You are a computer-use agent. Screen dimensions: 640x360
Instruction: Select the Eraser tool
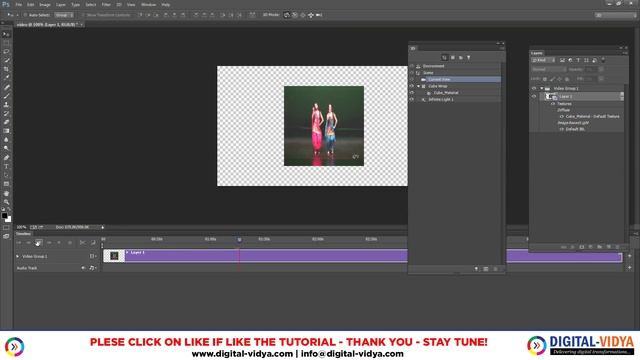click(6, 122)
